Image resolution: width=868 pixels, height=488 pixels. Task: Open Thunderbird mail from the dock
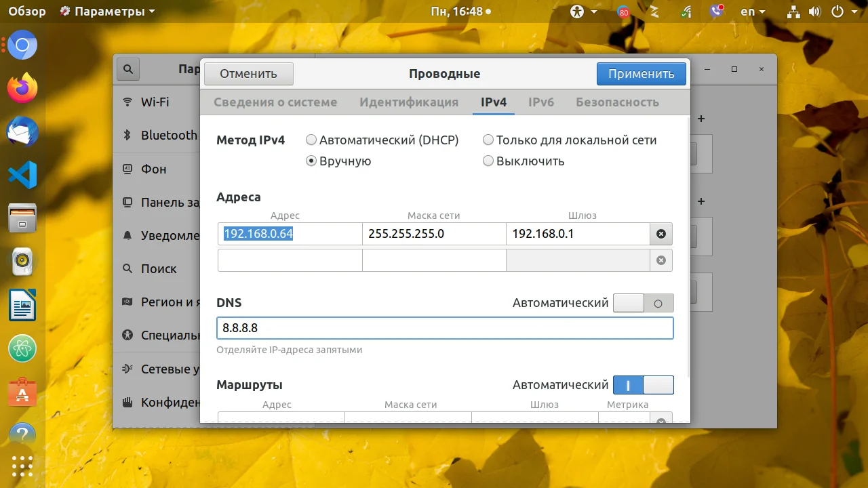point(22,131)
